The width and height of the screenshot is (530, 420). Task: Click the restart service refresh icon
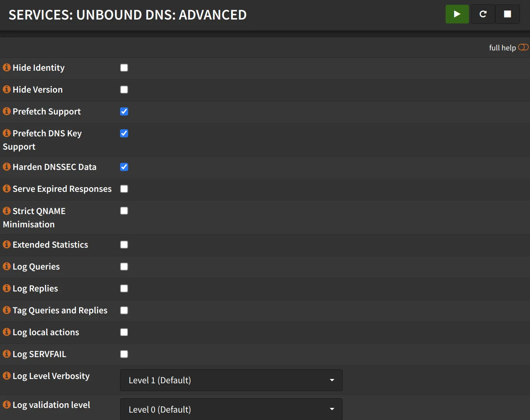[483, 14]
